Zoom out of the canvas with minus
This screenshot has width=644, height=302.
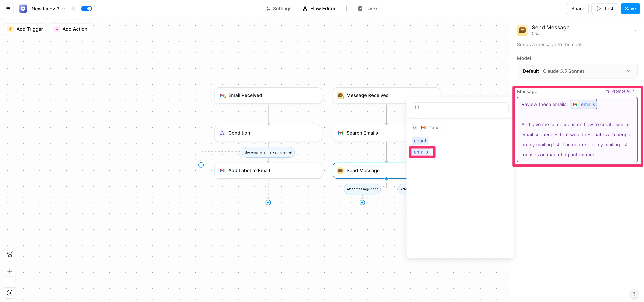click(x=10, y=282)
